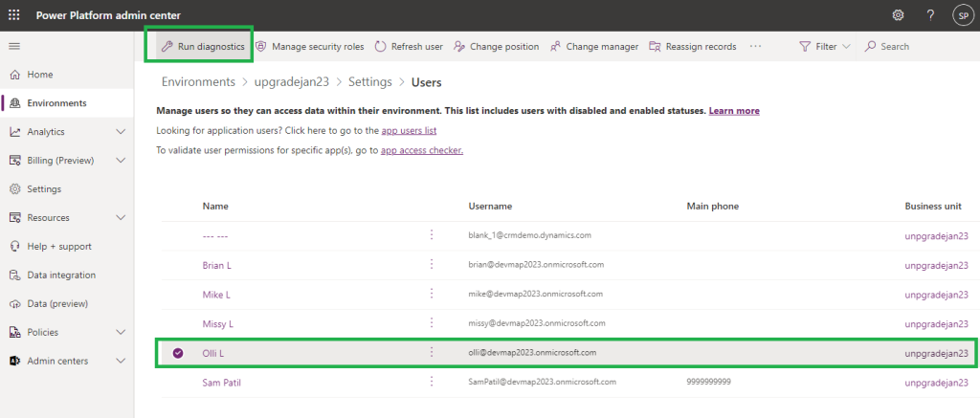Image resolution: width=980 pixels, height=418 pixels.
Task: Expand Analytics in the sidebar
Action: 120,132
